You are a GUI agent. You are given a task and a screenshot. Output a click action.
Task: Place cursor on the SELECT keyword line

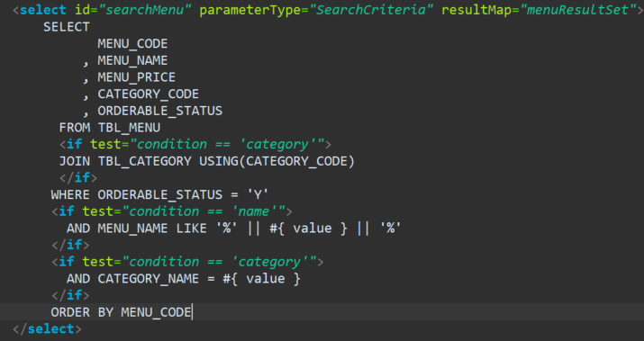pos(67,27)
